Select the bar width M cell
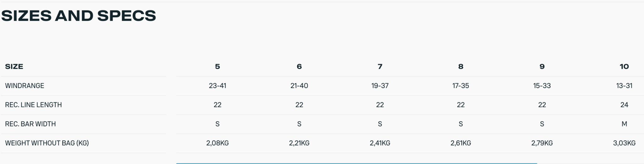The image size is (644, 164). (x=624, y=124)
